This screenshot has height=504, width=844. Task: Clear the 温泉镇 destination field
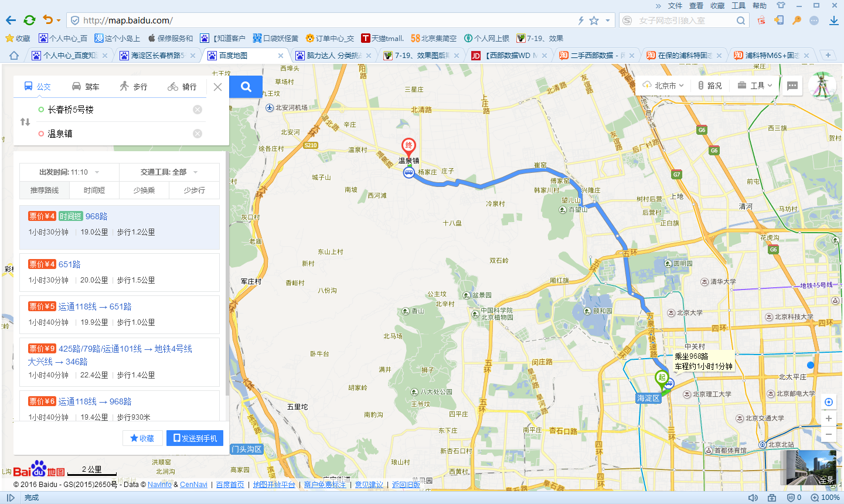tap(198, 134)
